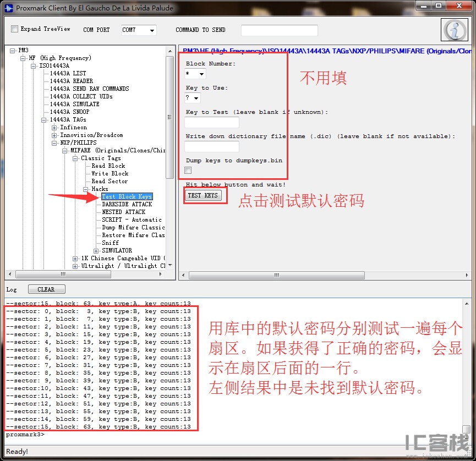Select Sniff in the Hacks tree
This screenshot has width=476, height=461.
[110, 243]
